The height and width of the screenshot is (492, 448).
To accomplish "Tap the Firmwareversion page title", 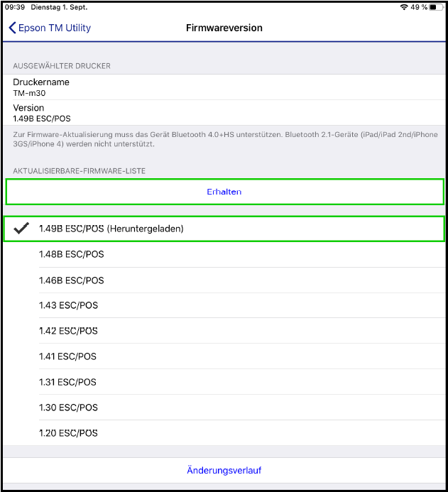I will coord(224,28).
